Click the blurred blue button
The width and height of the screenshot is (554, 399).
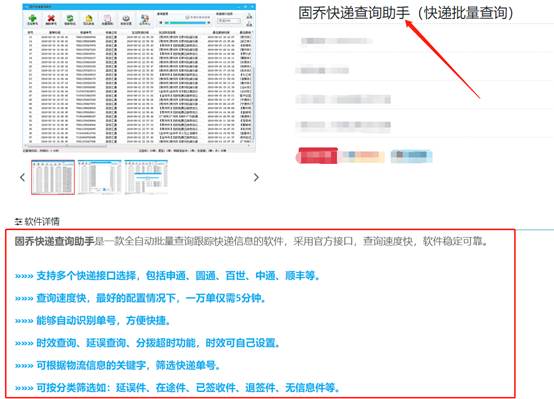coord(411,156)
